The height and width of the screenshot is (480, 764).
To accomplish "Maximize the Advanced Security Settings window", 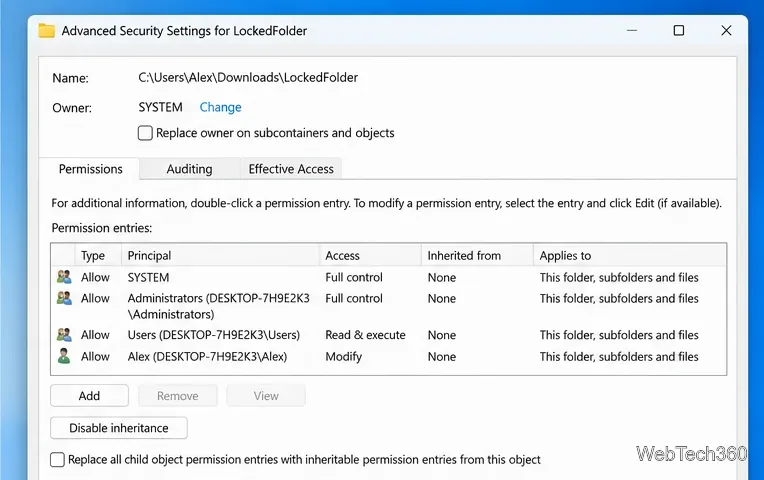I will pos(679,31).
